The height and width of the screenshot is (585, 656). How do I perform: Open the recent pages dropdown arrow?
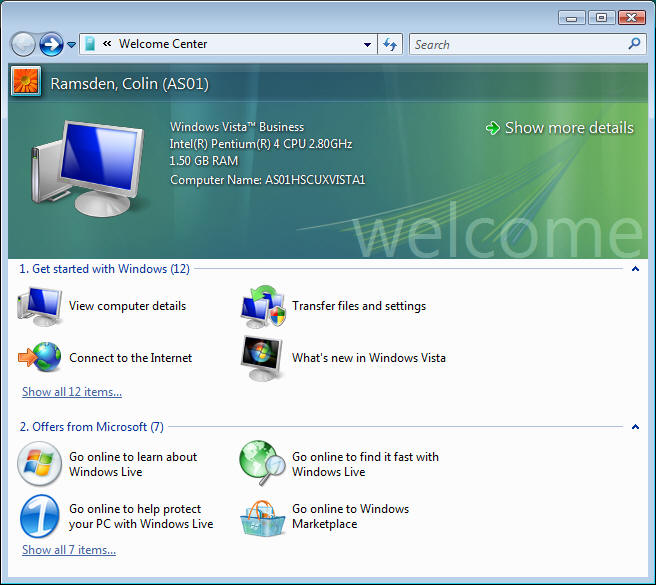[72, 45]
